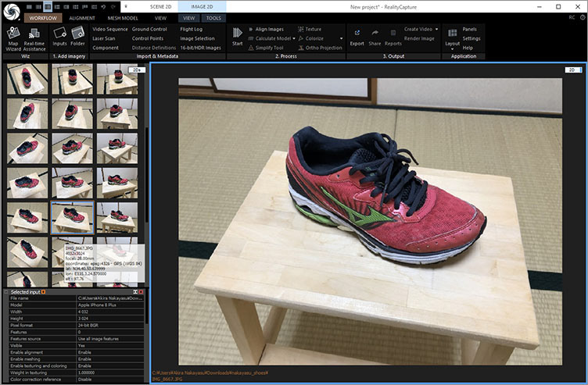The width and height of the screenshot is (588, 385).
Task: Switch to the TOOLS ribbon tab
Action: click(213, 18)
